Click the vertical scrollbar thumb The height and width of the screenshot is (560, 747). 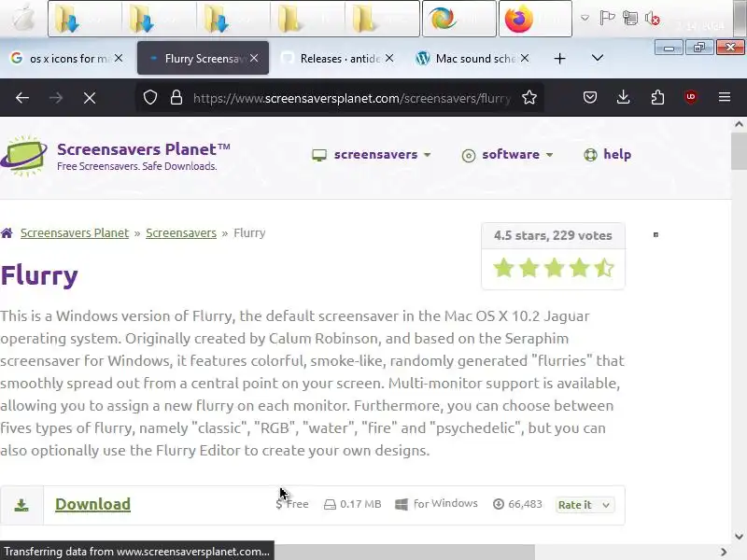click(739, 151)
